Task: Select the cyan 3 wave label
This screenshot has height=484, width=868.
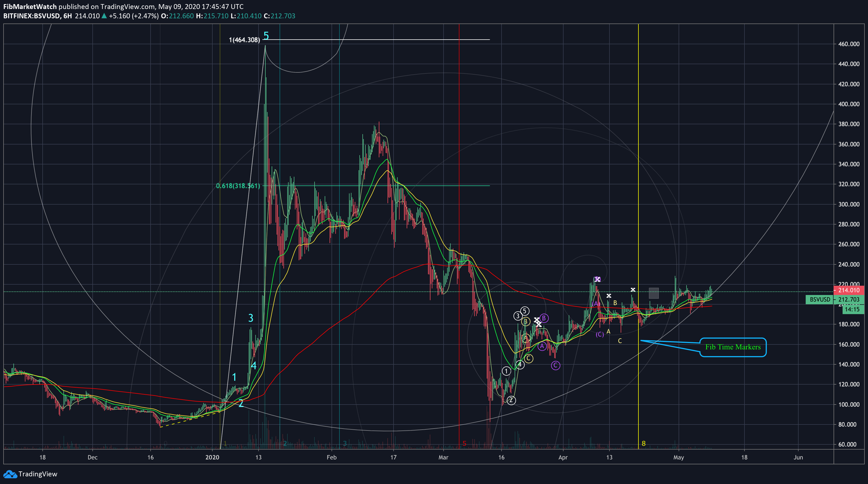Action: point(251,318)
